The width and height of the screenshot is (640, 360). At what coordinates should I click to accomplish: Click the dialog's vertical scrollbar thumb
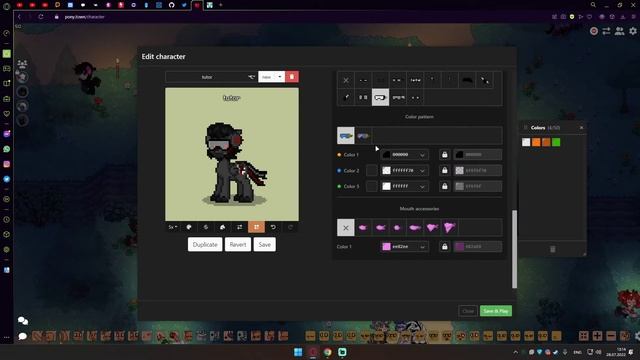[x=514, y=249]
